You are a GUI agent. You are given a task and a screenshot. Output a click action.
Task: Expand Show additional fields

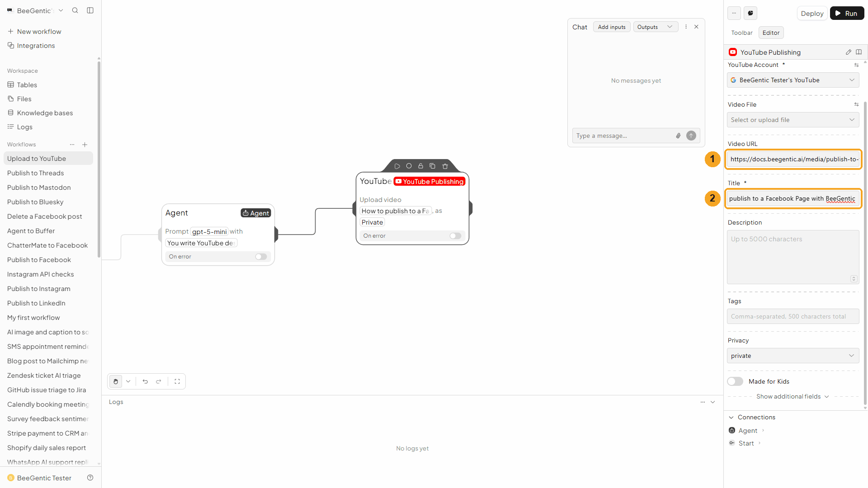point(793,396)
